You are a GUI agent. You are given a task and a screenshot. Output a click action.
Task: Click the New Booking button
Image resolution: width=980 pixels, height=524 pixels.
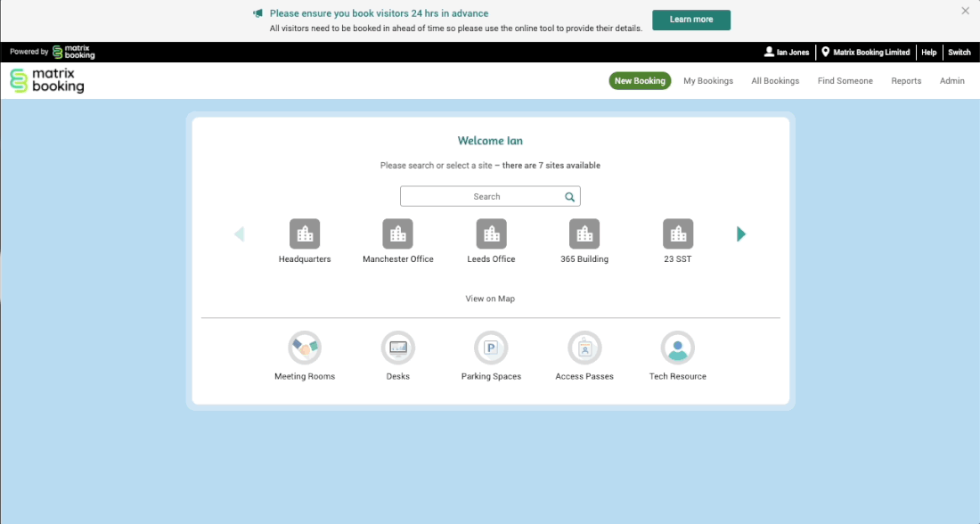click(x=640, y=81)
